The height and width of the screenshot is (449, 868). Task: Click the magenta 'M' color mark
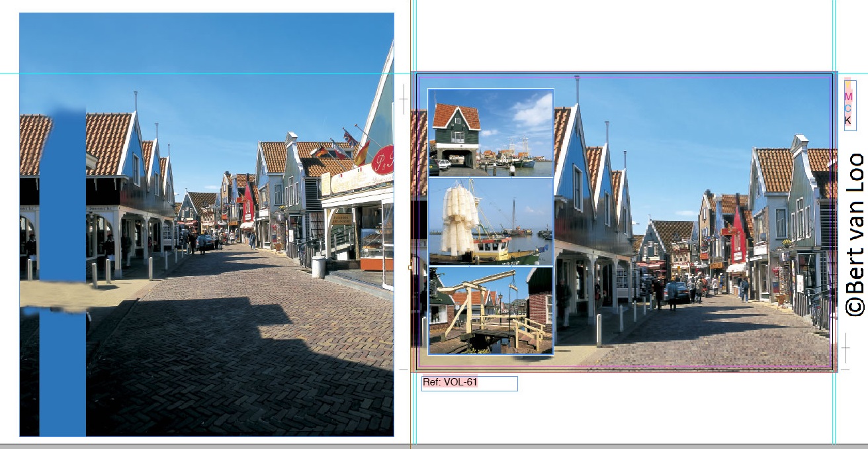pos(848,97)
